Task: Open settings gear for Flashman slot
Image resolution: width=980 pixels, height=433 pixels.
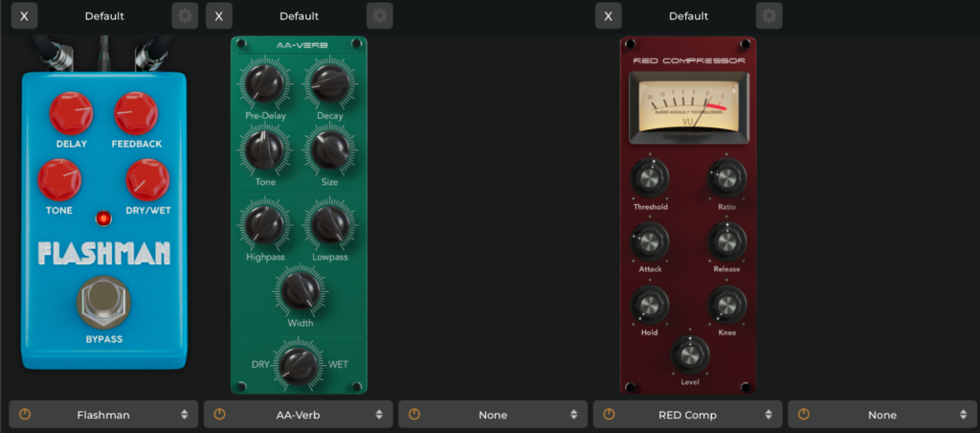Action: [185, 15]
